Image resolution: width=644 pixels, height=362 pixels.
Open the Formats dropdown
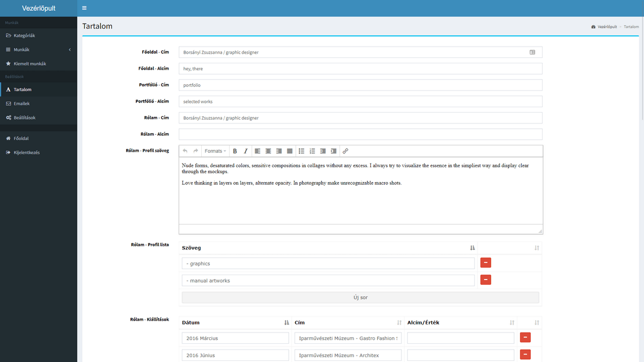click(215, 151)
